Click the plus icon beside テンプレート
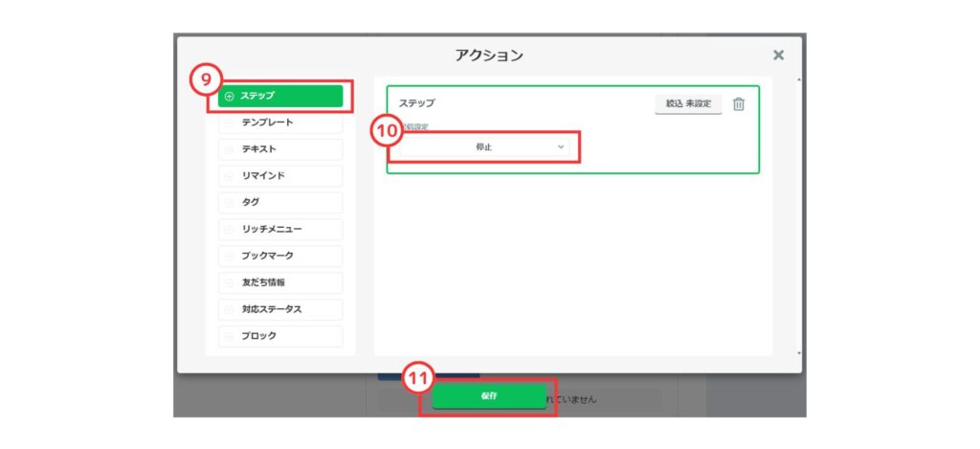The image size is (980, 449). point(229,123)
